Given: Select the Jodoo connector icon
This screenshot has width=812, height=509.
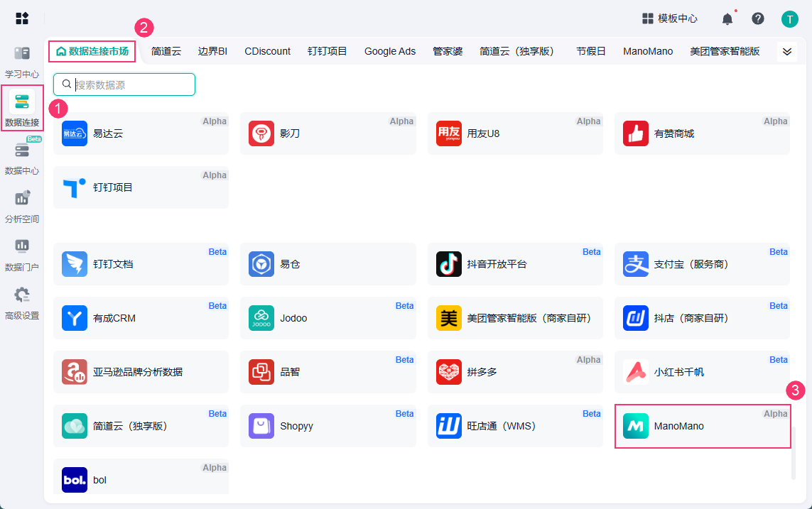Looking at the screenshot, I should [261, 317].
